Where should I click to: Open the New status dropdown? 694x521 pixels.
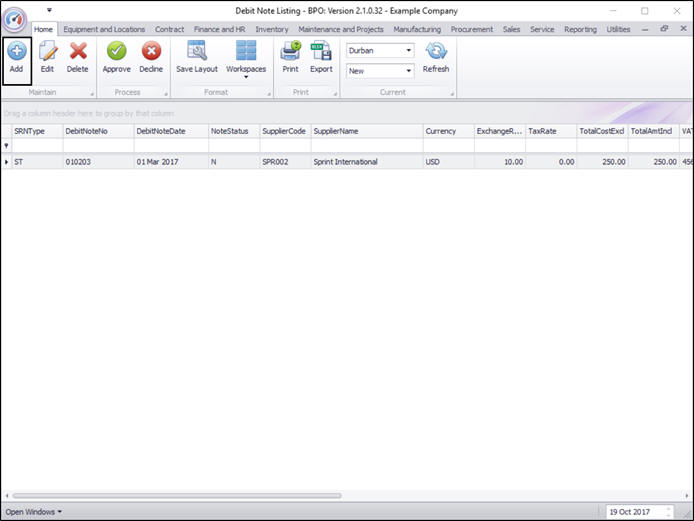(409, 71)
